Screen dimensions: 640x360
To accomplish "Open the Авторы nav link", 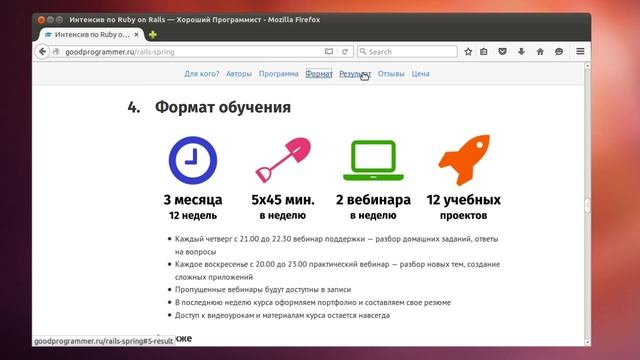I will pyautogui.click(x=239, y=74).
